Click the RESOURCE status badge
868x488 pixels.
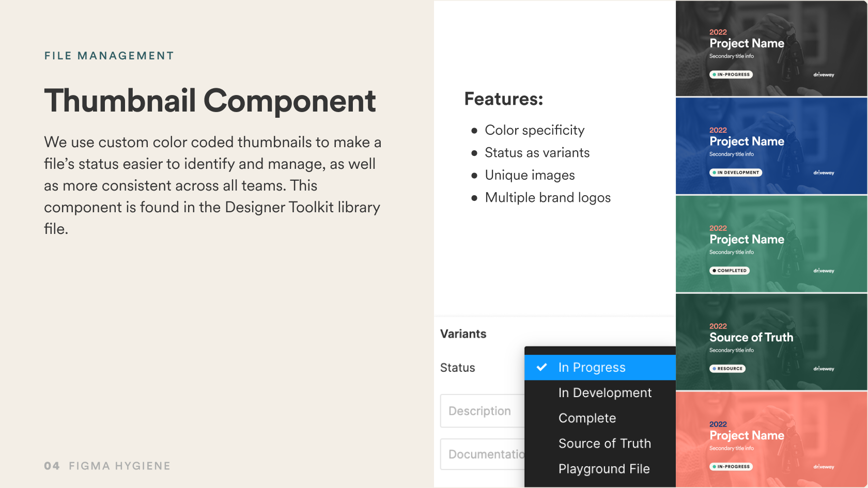tap(727, 369)
